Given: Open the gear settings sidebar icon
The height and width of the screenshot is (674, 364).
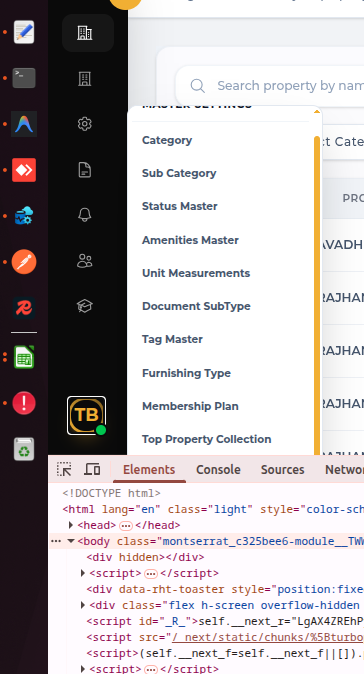Looking at the screenshot, I should 85,124.
